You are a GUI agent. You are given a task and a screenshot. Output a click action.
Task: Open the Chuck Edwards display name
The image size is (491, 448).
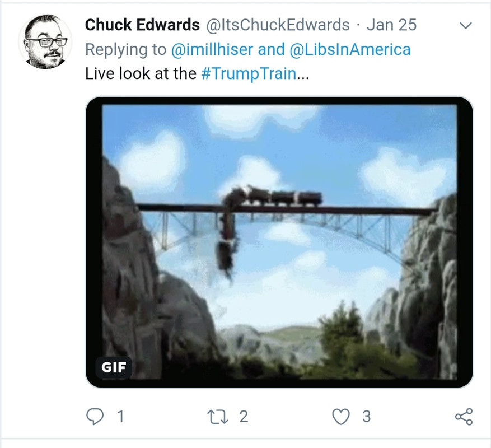click(142, 25)
